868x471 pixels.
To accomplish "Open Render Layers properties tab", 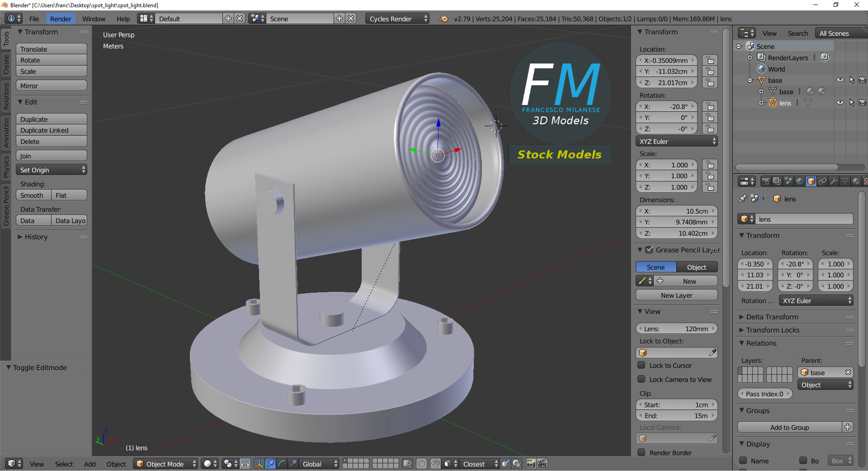I will pos(777,181).
